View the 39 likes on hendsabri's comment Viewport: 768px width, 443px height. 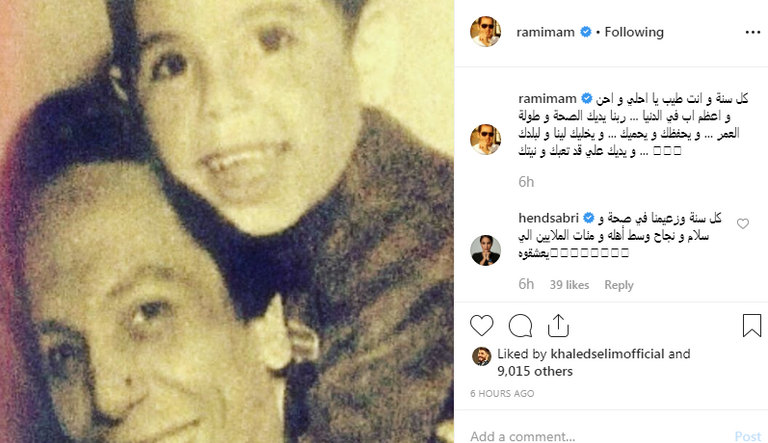[569, 285]
